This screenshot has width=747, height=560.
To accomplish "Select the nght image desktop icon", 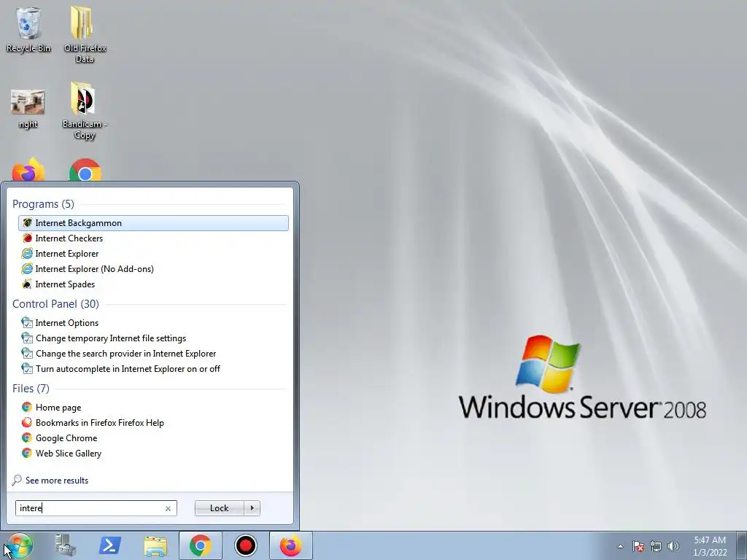I will click(x=28, y=109).
